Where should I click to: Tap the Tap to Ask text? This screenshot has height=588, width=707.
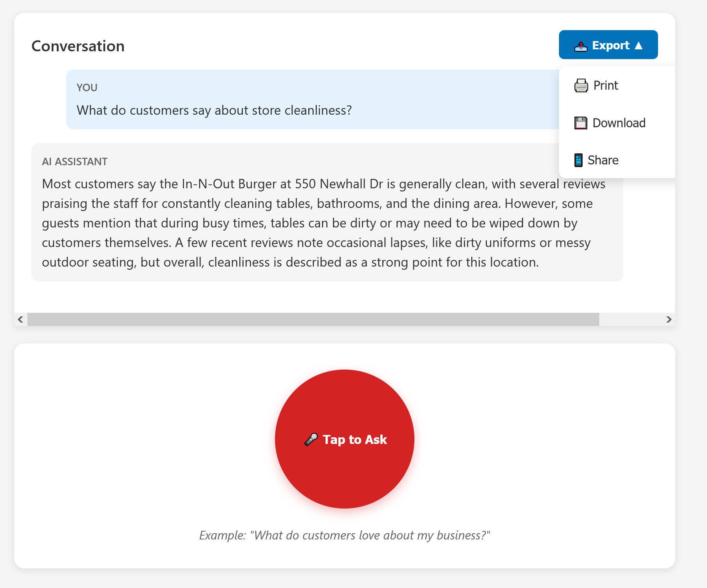(x=354, y=440)
